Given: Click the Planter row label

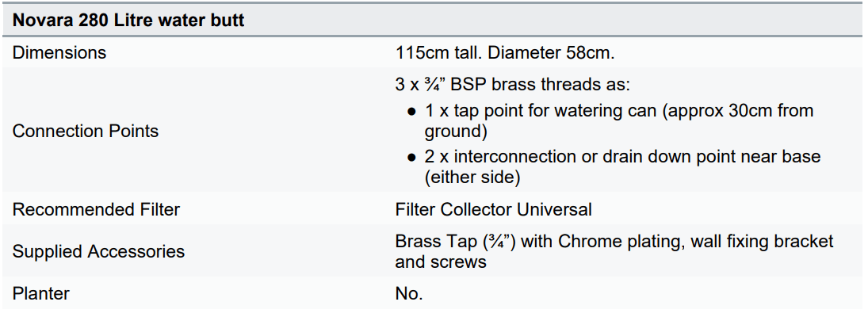Looking at the screenshot, I should (41, 293).
